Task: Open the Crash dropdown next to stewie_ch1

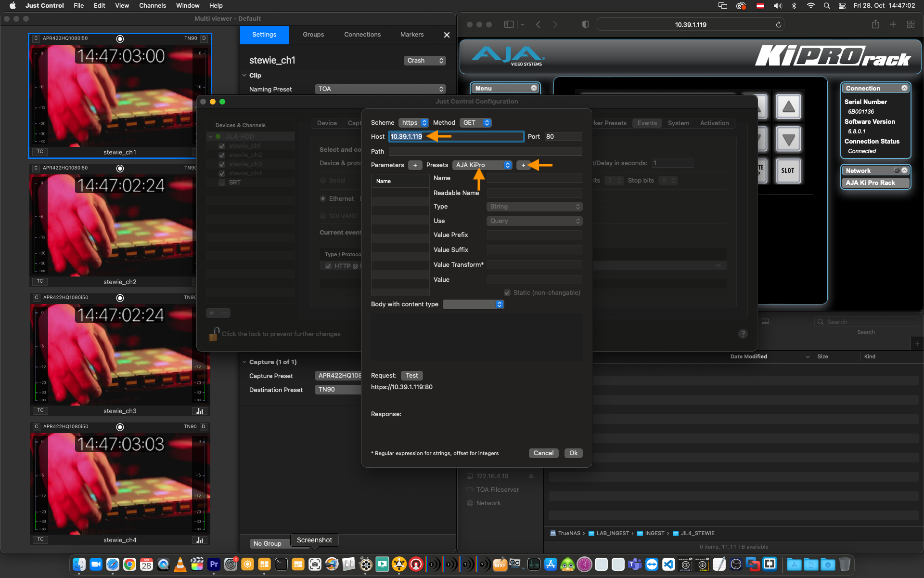Action: click(x=424, y=61)
